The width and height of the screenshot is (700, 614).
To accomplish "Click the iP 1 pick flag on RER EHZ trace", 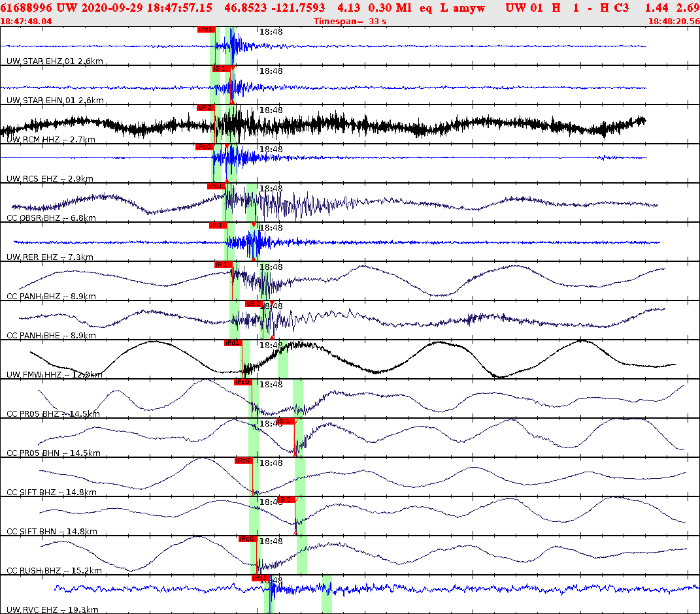I will pyautogui.click(x=218, y=225).
